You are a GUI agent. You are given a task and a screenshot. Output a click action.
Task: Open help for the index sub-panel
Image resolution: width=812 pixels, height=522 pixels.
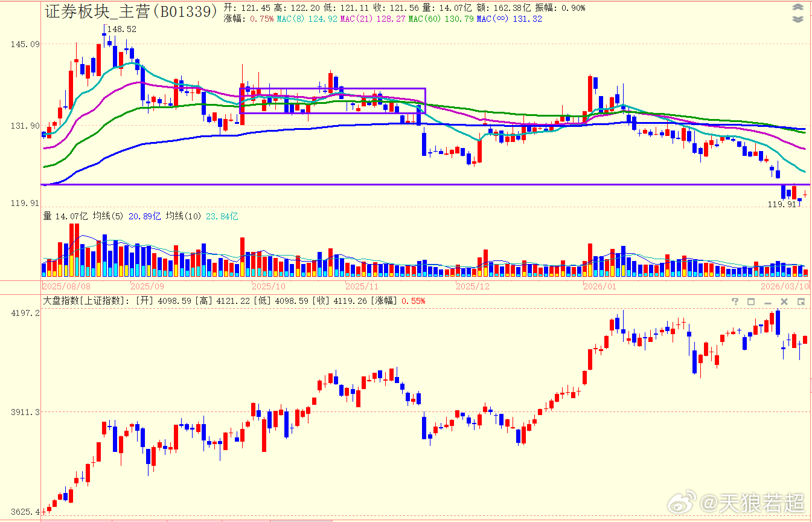click(x=735, y=301)
